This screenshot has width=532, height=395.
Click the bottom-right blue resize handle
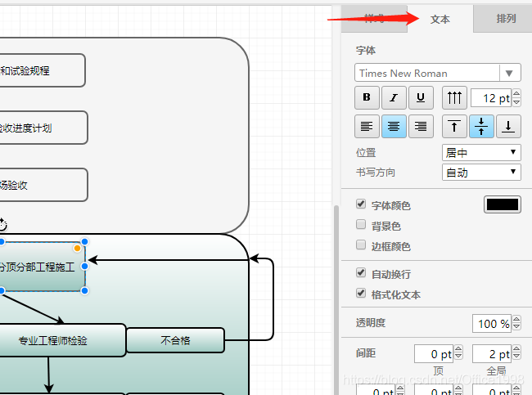(84, 290)
